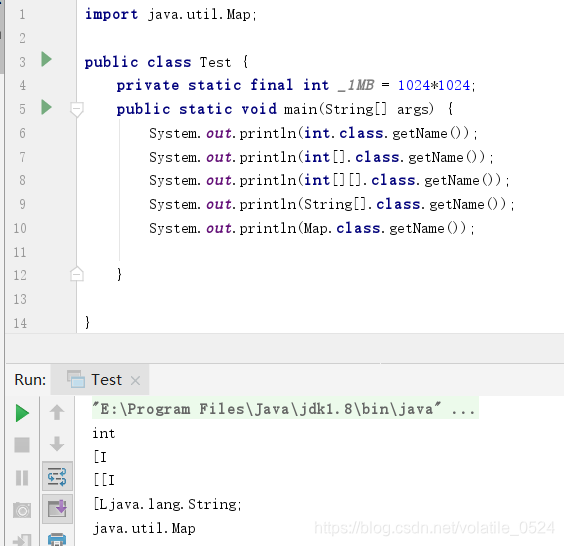Screen dimensions: 564x546
Task: Rerun Test with the green play button
Action: 22,413
